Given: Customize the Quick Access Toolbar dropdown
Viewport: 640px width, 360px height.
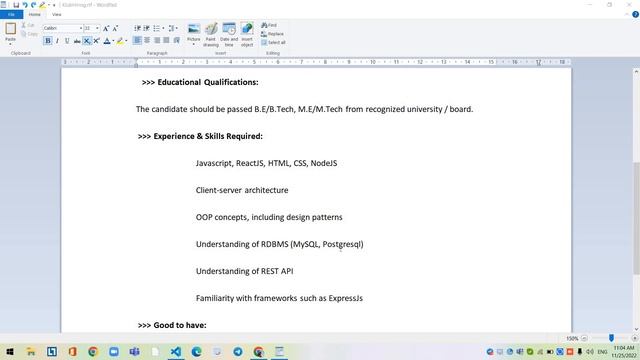Looking at the screenshot, I should click(54, 5).
